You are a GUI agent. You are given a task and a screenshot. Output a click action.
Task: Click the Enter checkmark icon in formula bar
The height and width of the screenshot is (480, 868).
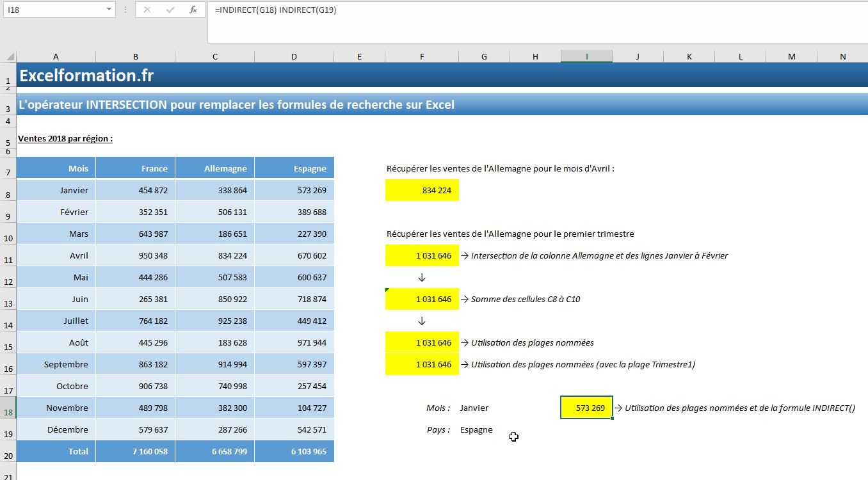coord(170,10)
